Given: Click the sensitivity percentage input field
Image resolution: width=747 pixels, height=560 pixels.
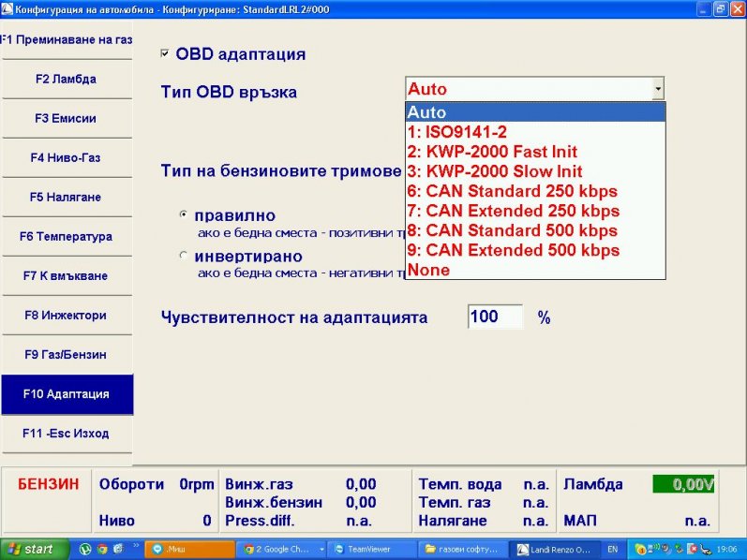Looking at the screenshot, I should pos(495,317).
